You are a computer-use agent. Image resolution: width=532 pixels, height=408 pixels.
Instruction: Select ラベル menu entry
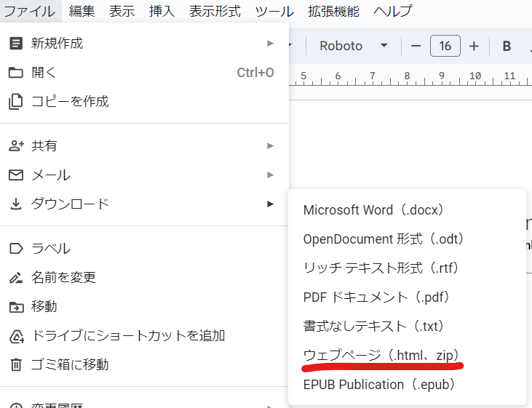pos(144,249)
